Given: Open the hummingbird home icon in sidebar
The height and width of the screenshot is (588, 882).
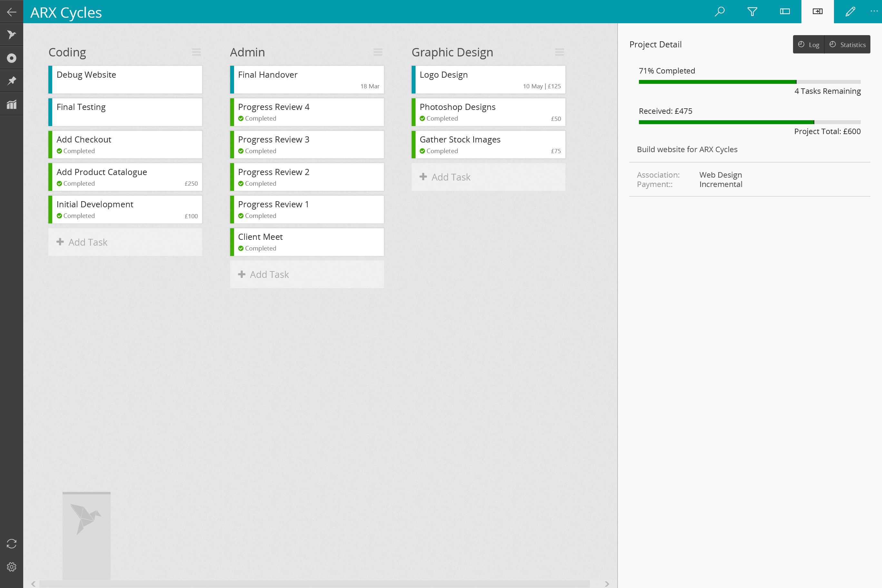Looking at the screenshot, I should click(x=12, y=35).
